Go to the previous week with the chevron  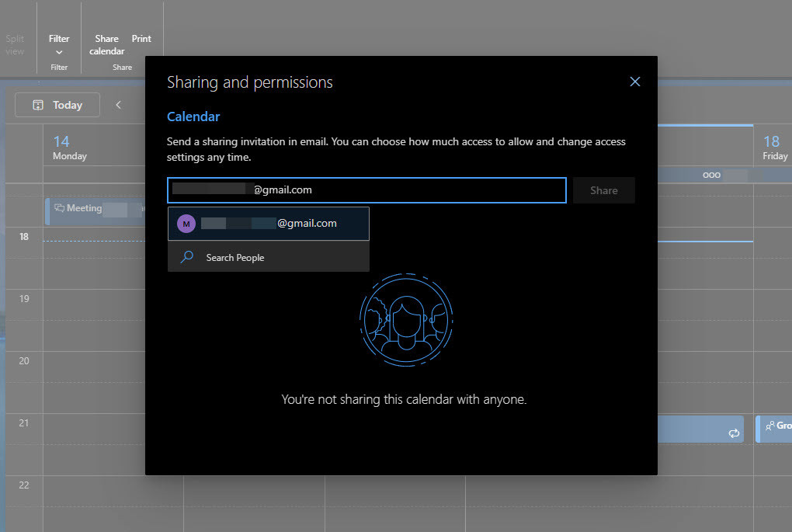pyautogui.click(x=118, y=105)
